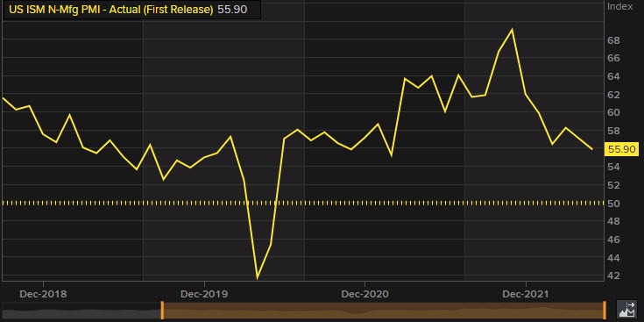The height and width of the screenshot is (322, 644).
Task: Click the highlighted orange range in the navigator
Action: [x=383, y=310]
